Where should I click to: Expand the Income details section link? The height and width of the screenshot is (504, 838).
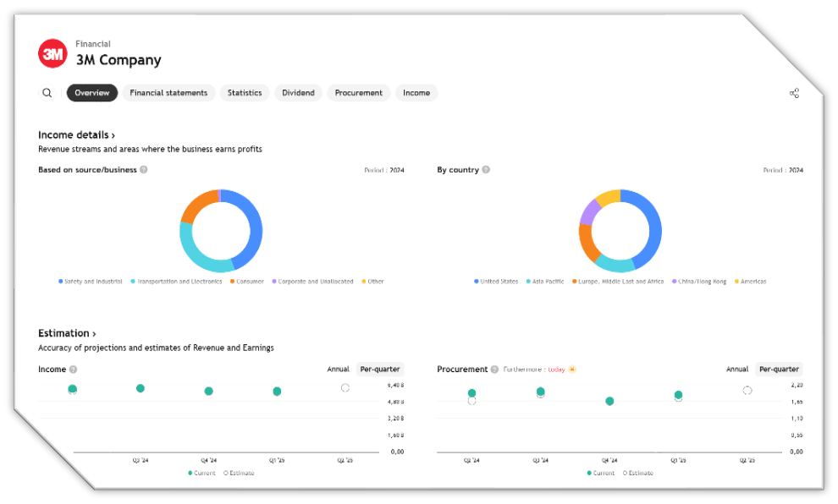point(76,135)
